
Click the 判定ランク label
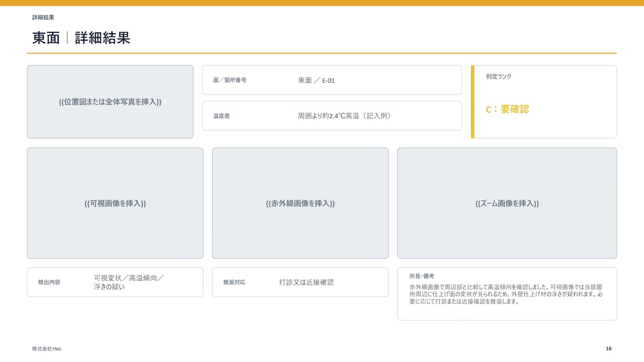tap(499, 77)
